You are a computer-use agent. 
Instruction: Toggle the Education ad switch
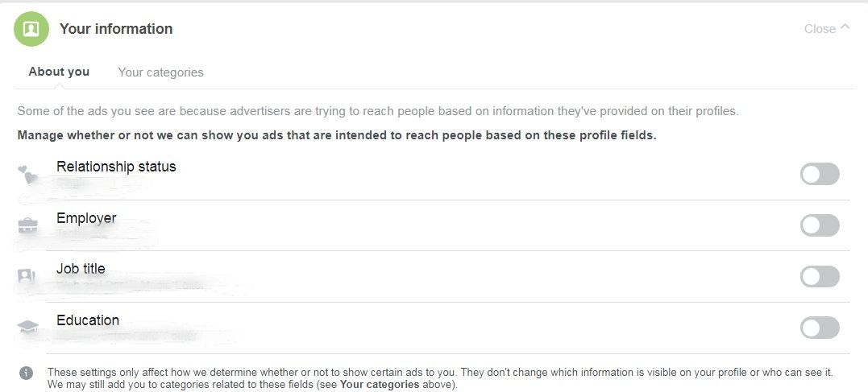pyautogui.click(x=820, y=328)
